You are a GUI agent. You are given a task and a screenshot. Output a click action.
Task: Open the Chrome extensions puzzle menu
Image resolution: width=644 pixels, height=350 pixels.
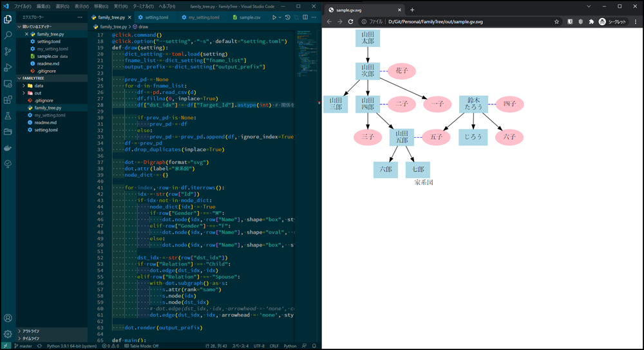pyautogui.click(x=591, y=22)
